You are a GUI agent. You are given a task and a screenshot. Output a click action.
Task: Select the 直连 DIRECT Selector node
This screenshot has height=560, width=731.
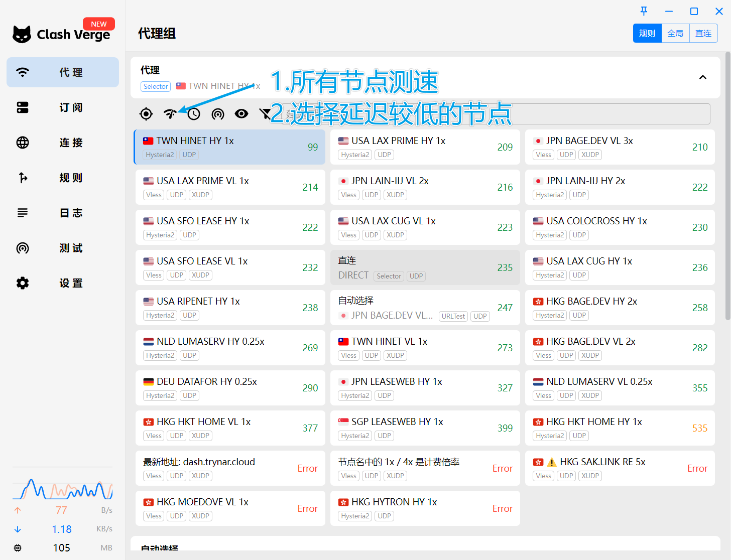[x=425, y=267]
